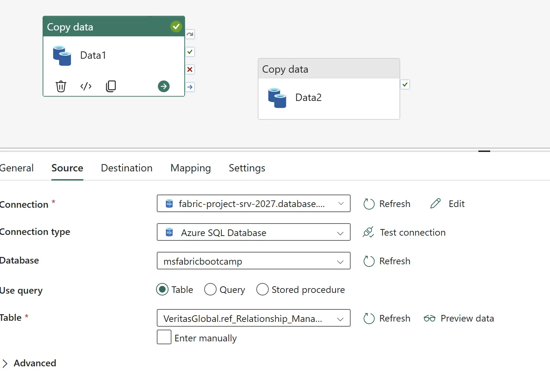Preview data of the selected table
Viewport: 550px width, 392px height.
pyautogui.click(x=459, y=318)
